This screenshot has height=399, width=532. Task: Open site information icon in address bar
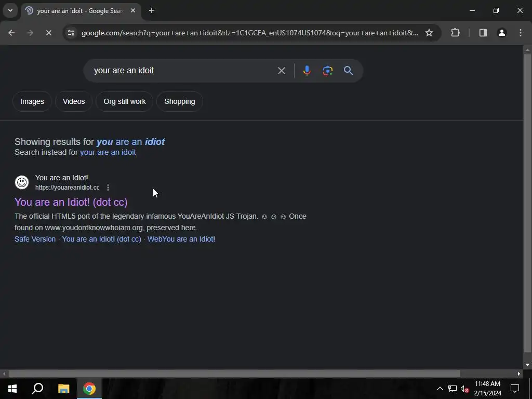coord(71,33)
